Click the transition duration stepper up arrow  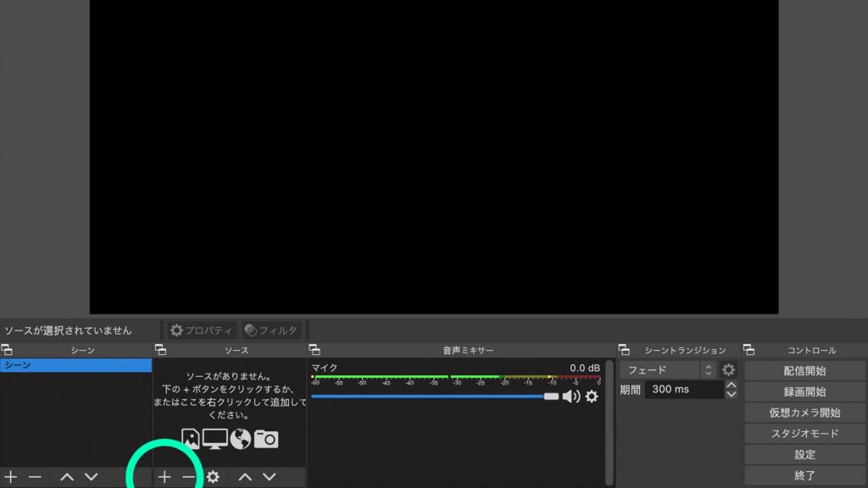point(731,385)
